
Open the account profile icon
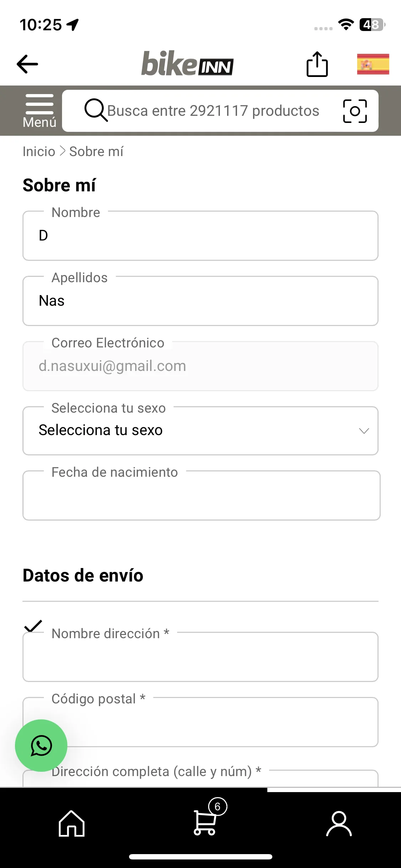[x=339, y=823]
